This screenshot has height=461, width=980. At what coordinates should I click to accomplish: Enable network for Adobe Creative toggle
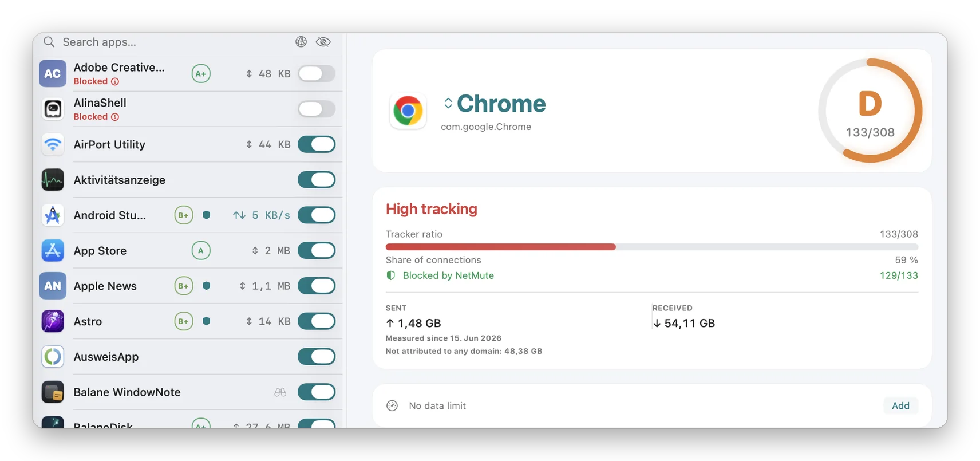tap(317, 73)
